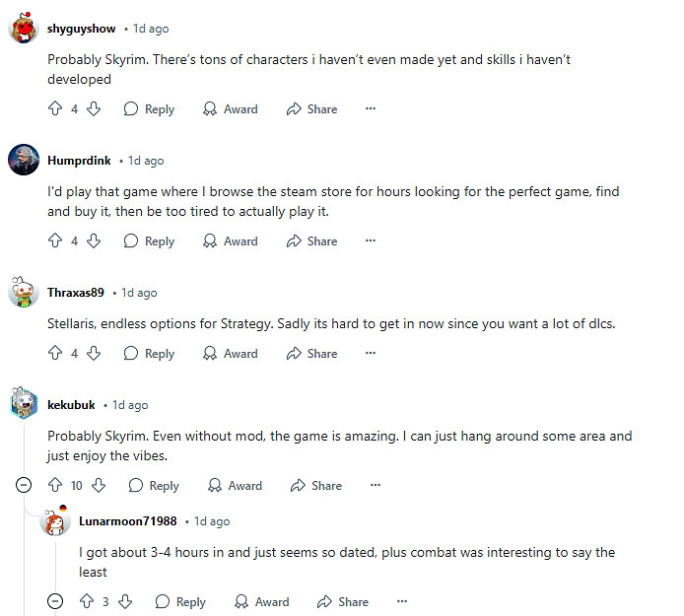Image resolution: width=684 pixels, height=616 pixels.
Task: Open more options on shyguyshow's comment
Action: coord(371,109)
